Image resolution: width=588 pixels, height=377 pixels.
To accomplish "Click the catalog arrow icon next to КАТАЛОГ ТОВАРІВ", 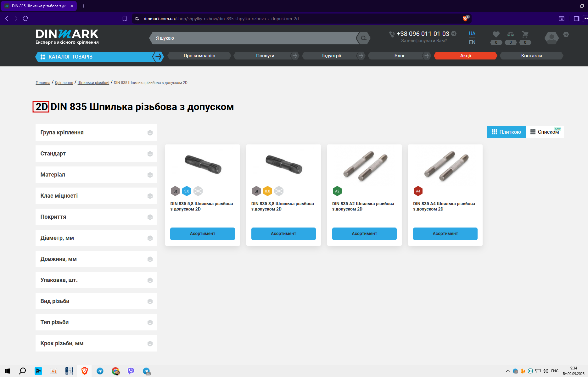I will 158,57.
